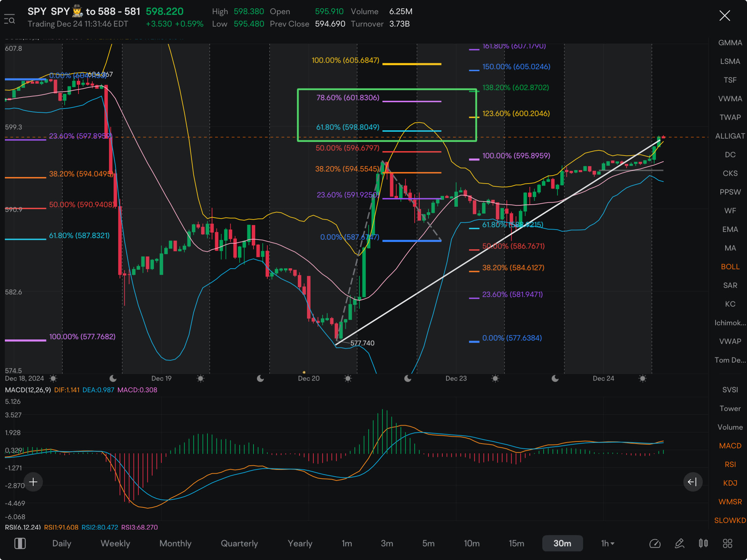Enable the Tower sub-indicator

coord(730,408)
